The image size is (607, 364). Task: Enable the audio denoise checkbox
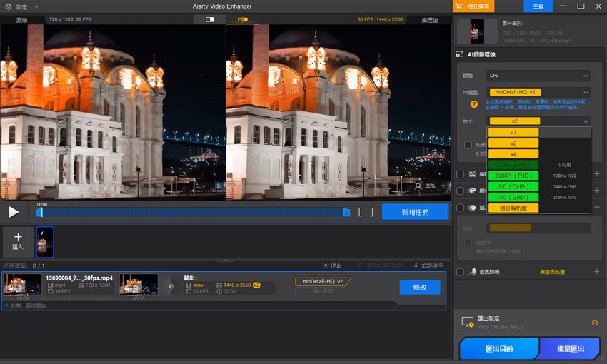(x=461, y=273)
